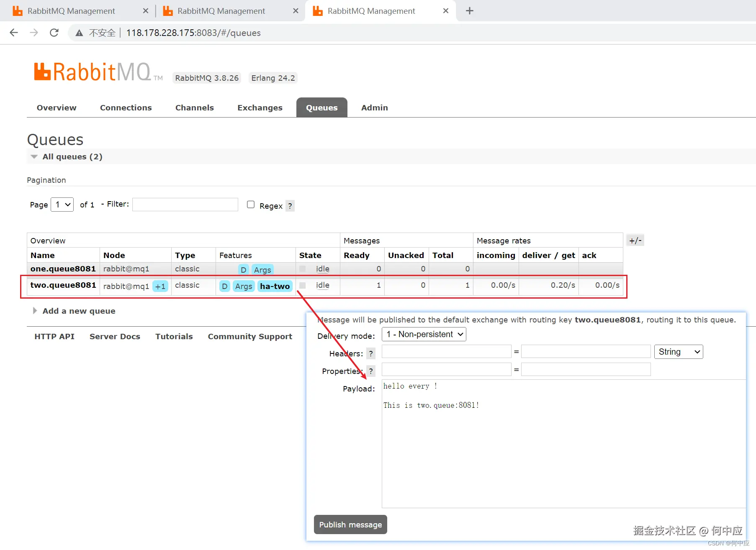756x550 pixels.
Task: Click the D durable badge for one.queue8081
Action: point(244,270)
